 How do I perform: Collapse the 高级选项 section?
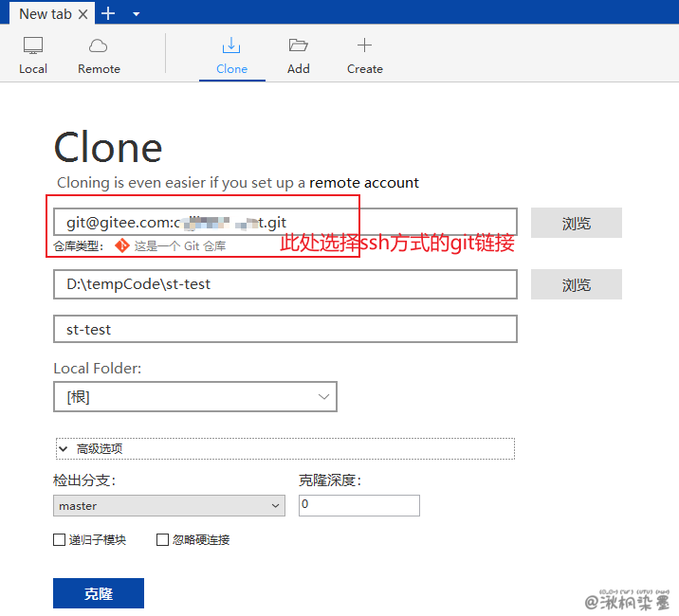64,448
